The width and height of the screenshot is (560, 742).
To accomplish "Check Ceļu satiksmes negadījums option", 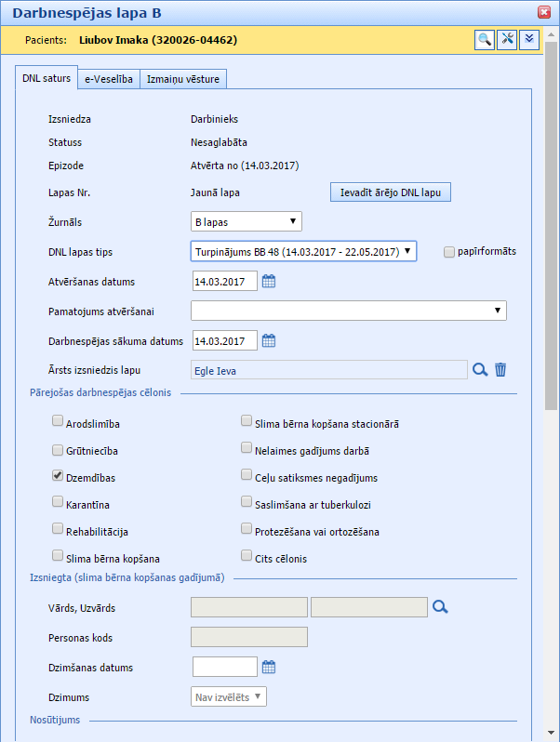I will tap(247, 477).
